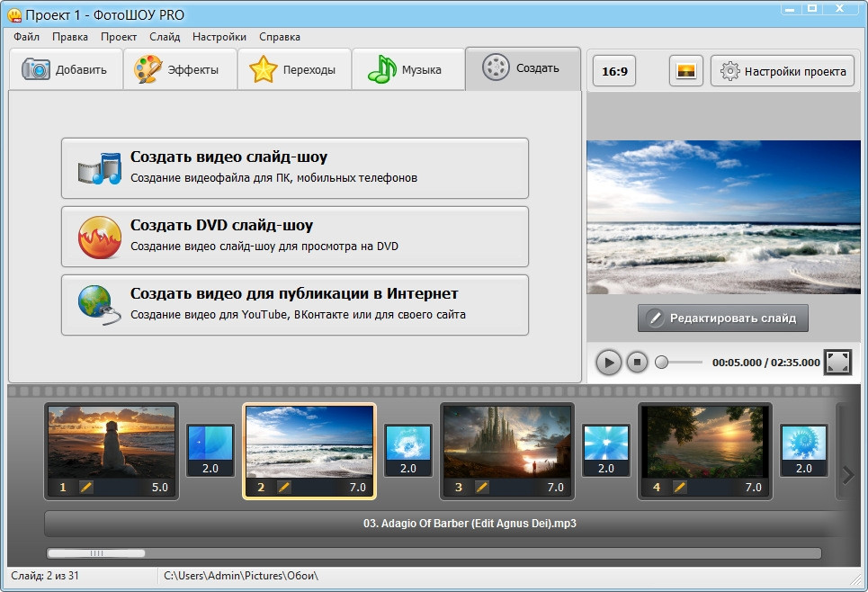Image resolution: width=868 pixels, height=592 pixels.
Task: Click the timeline scroll right arrow
Action: [847, 475]
